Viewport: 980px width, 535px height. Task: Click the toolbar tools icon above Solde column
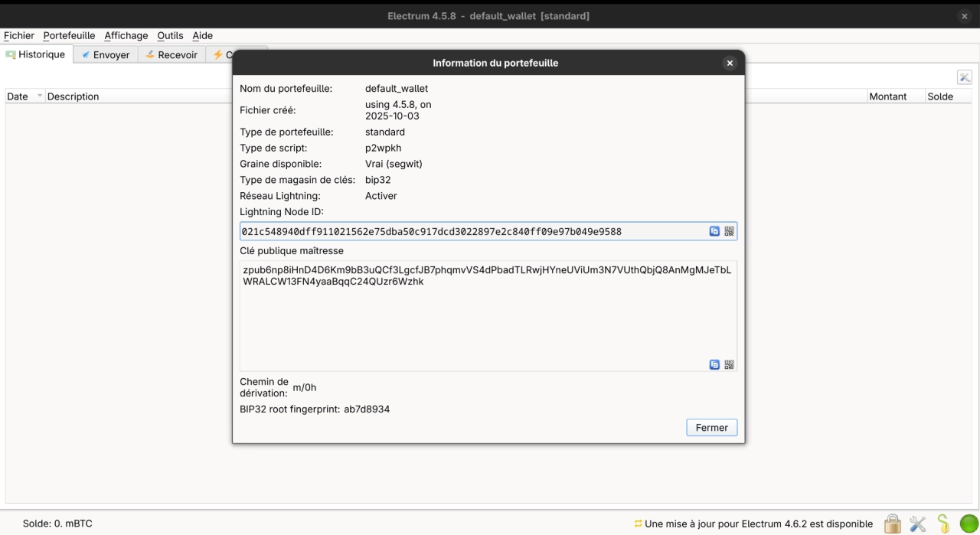click(x=965, y=77)
